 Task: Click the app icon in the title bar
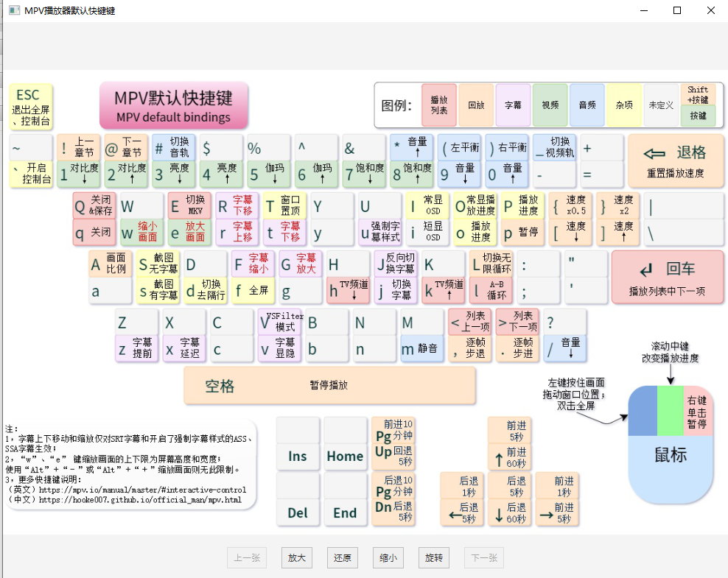(x=15, y=10)
